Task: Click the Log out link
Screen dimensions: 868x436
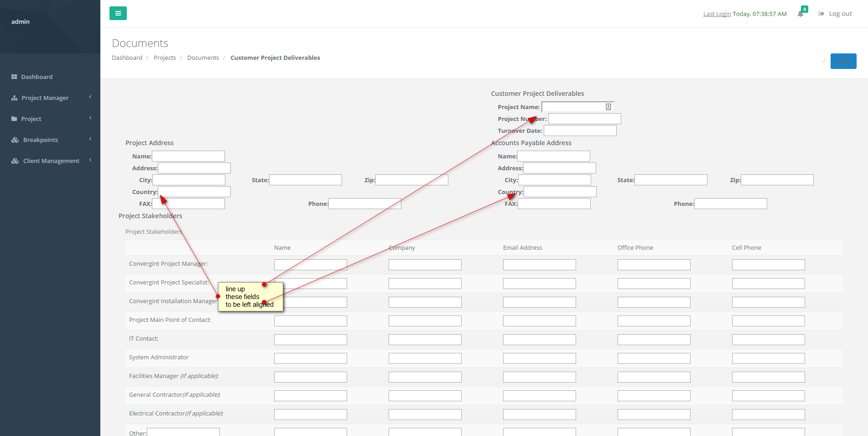Action: (840, 14)
